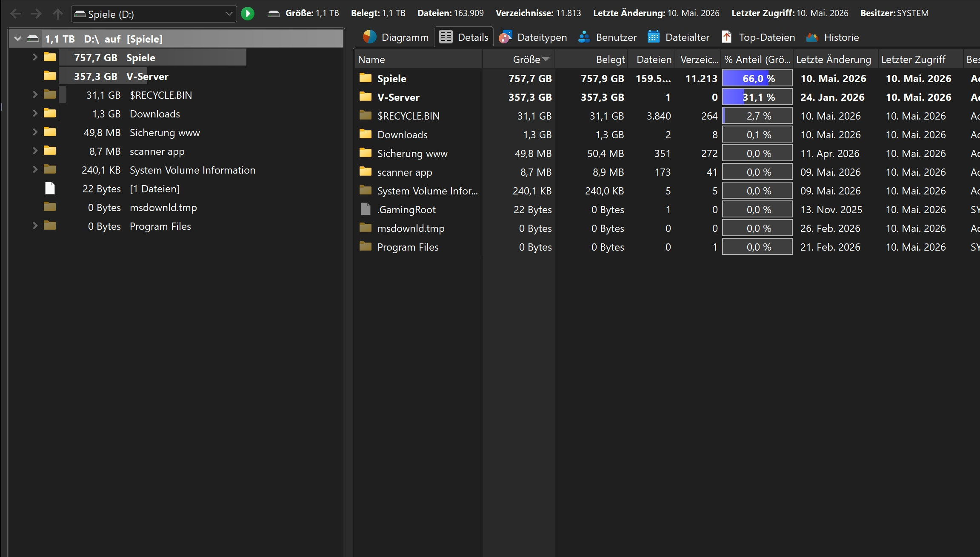The image size is (980, 557).
Task: Collapse the D:\ root tree node
Action: click(18, 39)
